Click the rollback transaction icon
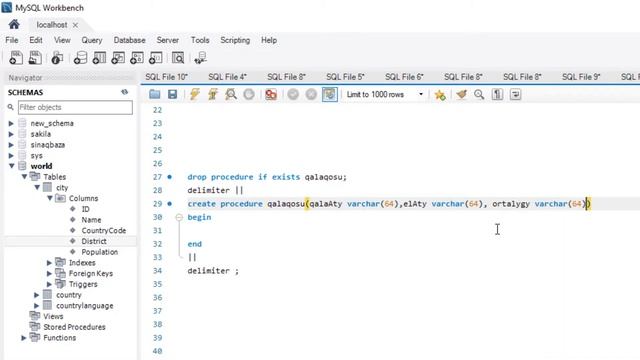Image resolution: width=640 pixels, height=360 pixels. click(311, 94)
